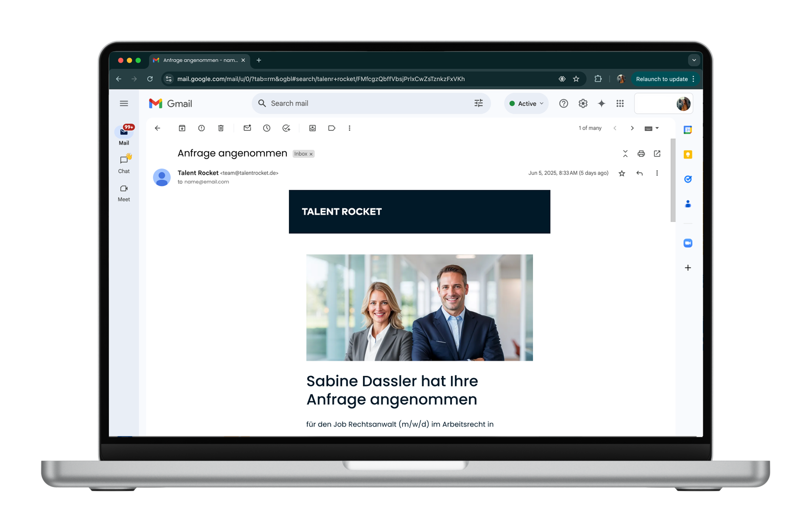Open input tools keyboard dropdown

point(652,128)
